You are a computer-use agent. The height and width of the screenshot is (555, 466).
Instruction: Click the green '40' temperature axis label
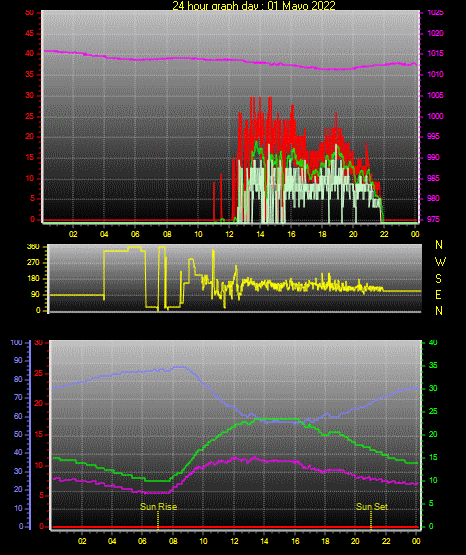click(x=433, y=343)
